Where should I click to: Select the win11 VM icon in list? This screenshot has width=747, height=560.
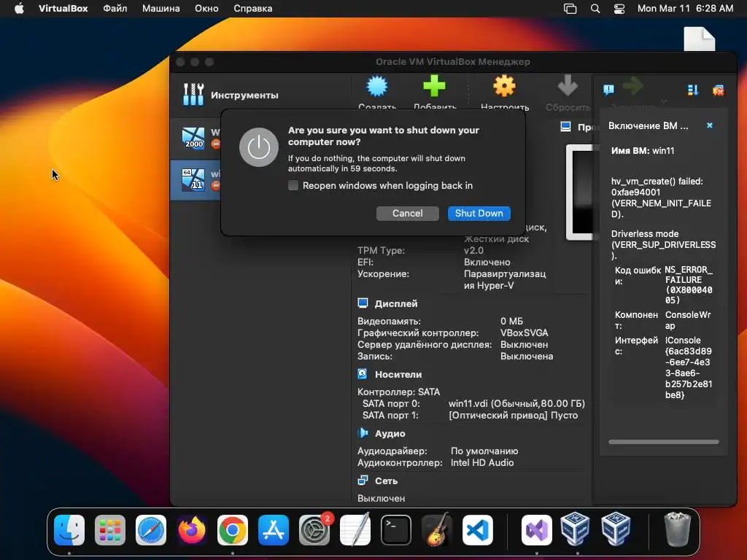193,180
